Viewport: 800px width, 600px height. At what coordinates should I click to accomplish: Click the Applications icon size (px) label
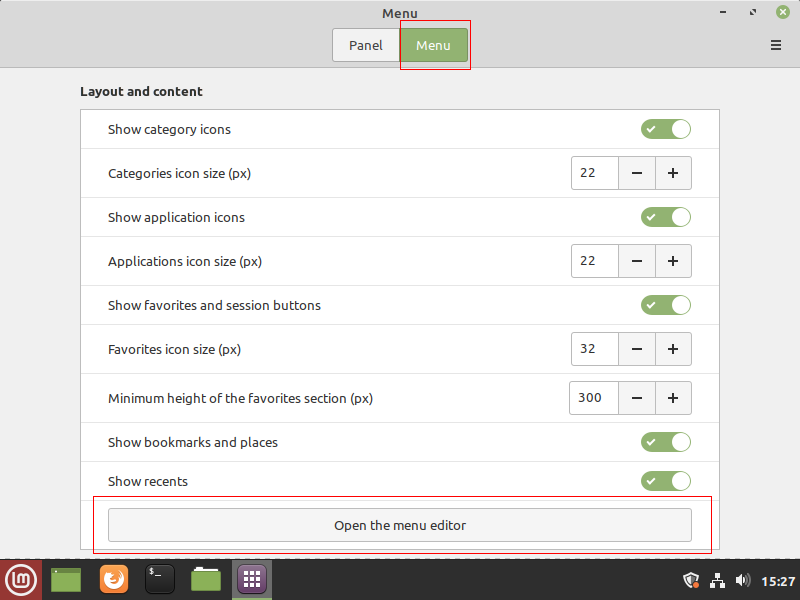[185, 262]
